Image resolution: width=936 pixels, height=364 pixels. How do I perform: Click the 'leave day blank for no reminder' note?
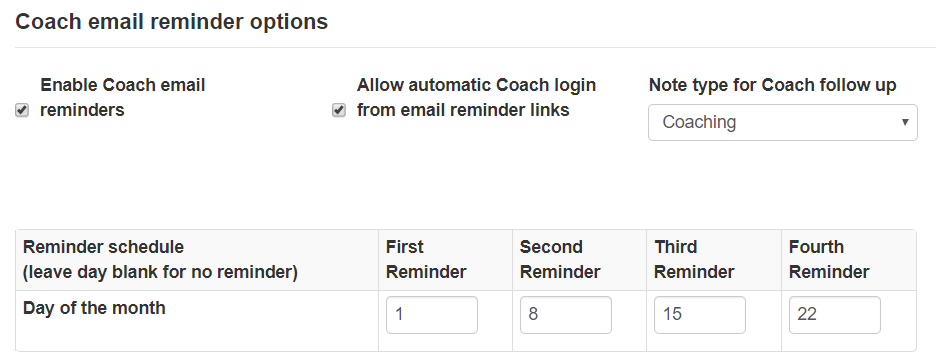tap(160, 272)
